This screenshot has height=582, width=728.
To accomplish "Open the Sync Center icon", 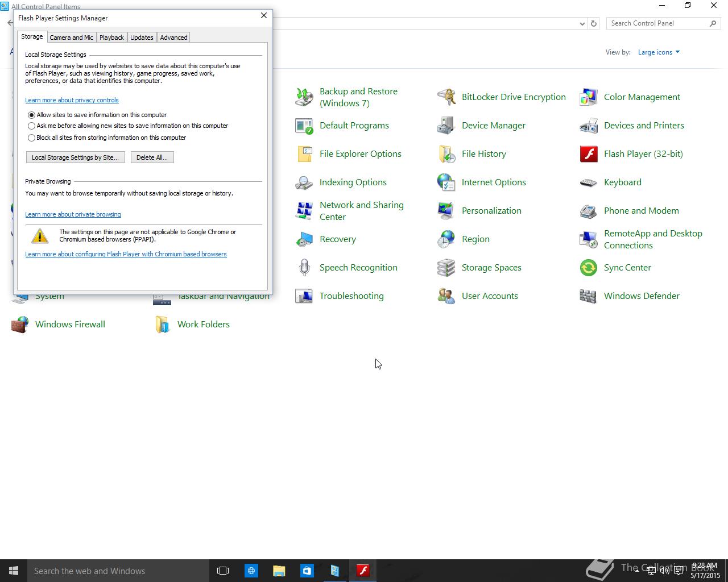I will coord(589,268).
